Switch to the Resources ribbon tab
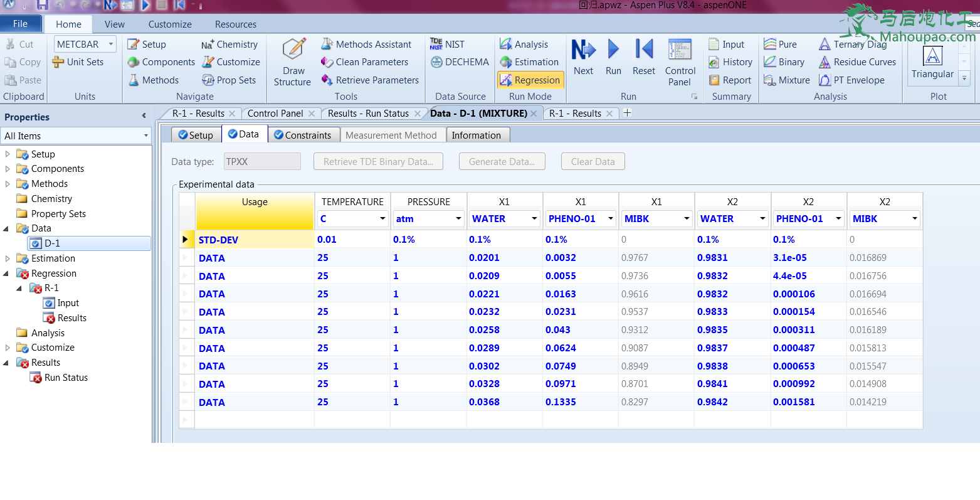980x500 pixels. point(236,24)
